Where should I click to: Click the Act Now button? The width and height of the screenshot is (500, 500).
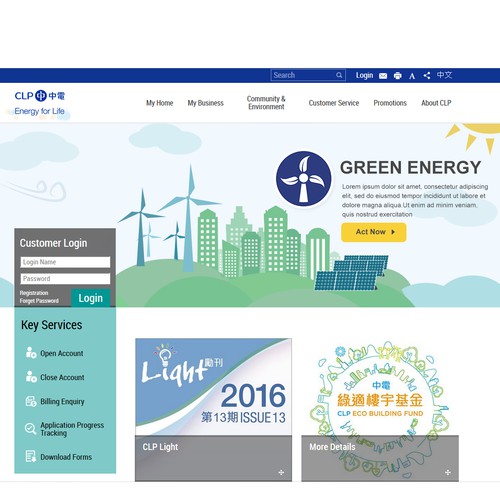(374, 232)
